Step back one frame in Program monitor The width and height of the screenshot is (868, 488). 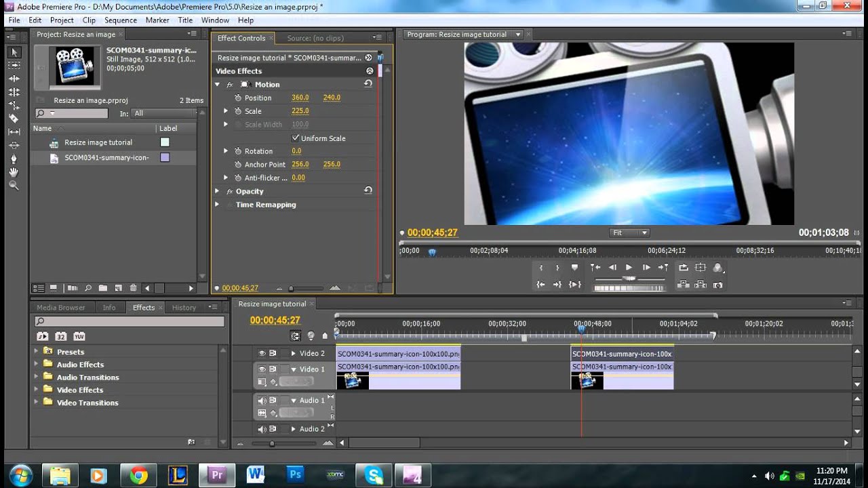pos(612,268)
